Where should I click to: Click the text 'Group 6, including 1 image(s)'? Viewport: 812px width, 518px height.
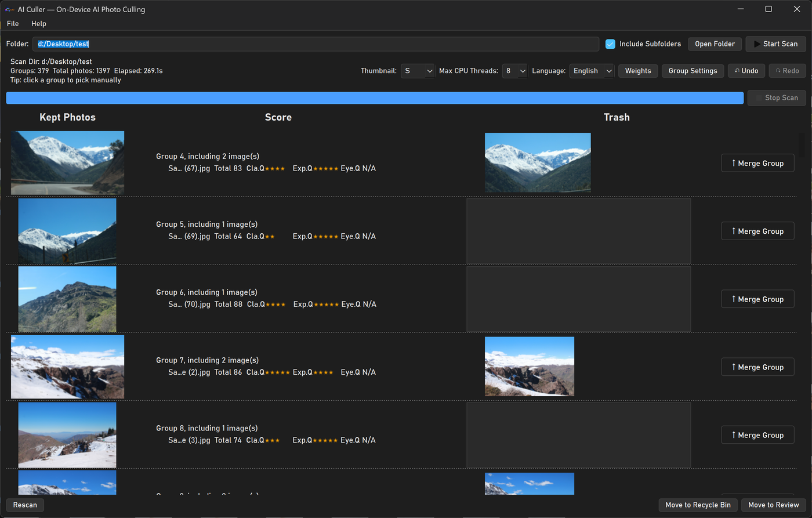pos(206,292)
